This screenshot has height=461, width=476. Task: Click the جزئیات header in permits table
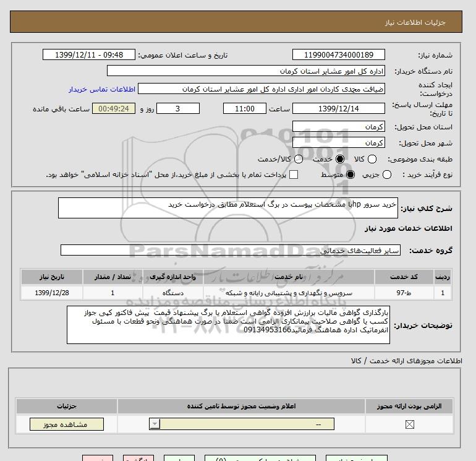tap(67, 406)
